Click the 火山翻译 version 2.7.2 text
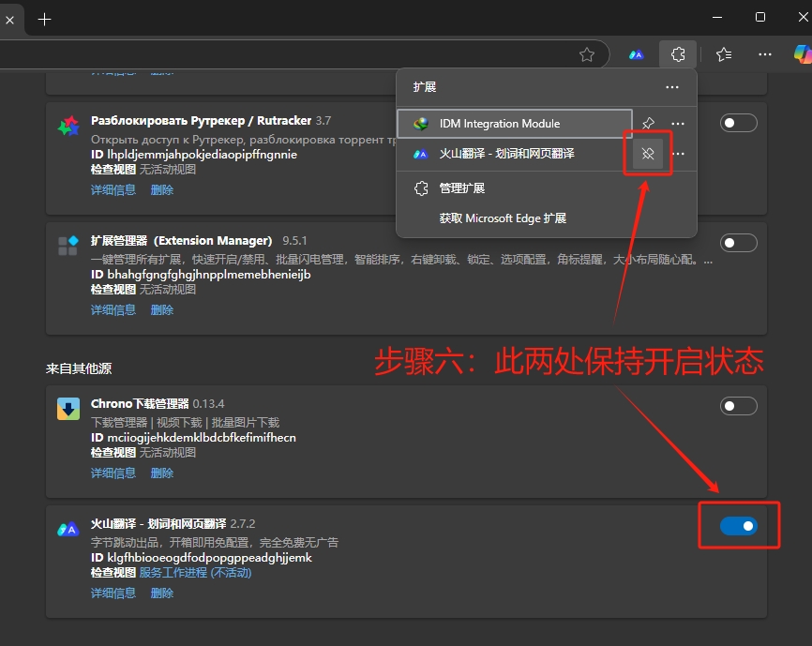The height and width of the screenshot is (646, 812). [243, 524]
